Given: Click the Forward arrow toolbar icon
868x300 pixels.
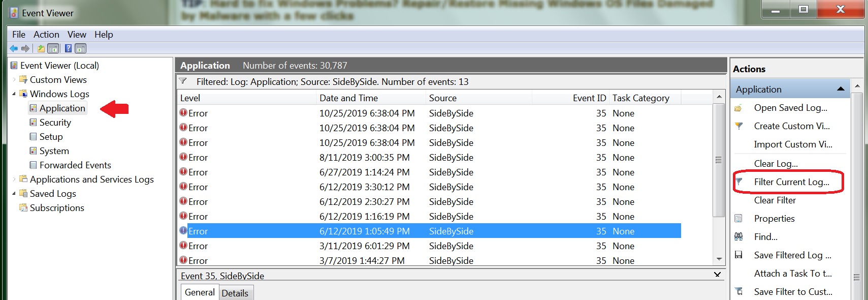Looking at the screenshot, I should click(x=25, y=49).
